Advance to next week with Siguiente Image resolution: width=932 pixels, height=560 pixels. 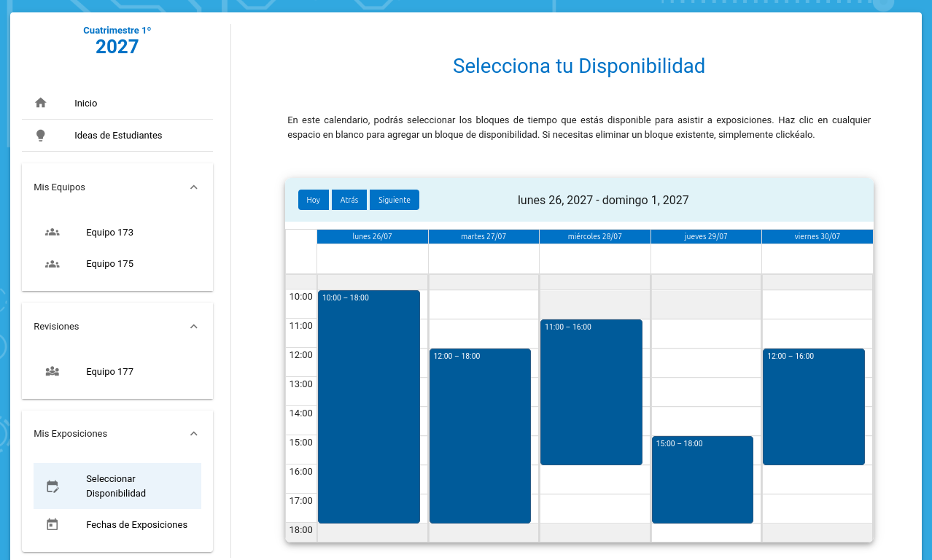pos(394,200)
